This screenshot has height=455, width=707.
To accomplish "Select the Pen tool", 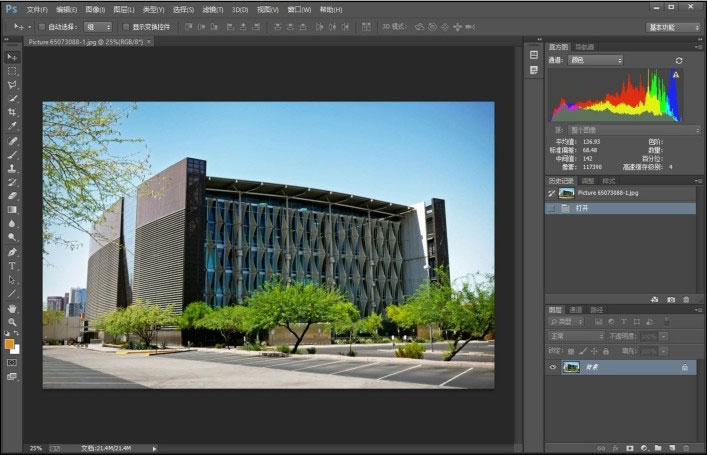I will (12, 252).
